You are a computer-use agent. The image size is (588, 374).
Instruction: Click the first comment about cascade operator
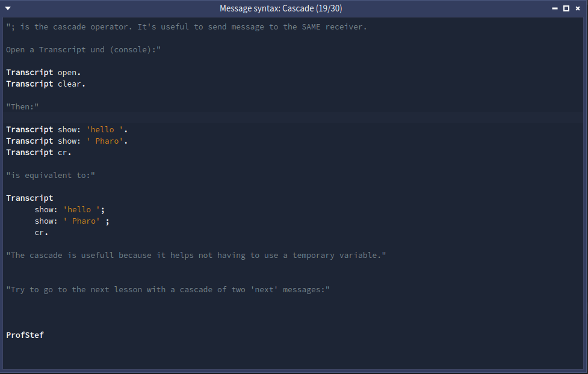(x=186, y=26)
